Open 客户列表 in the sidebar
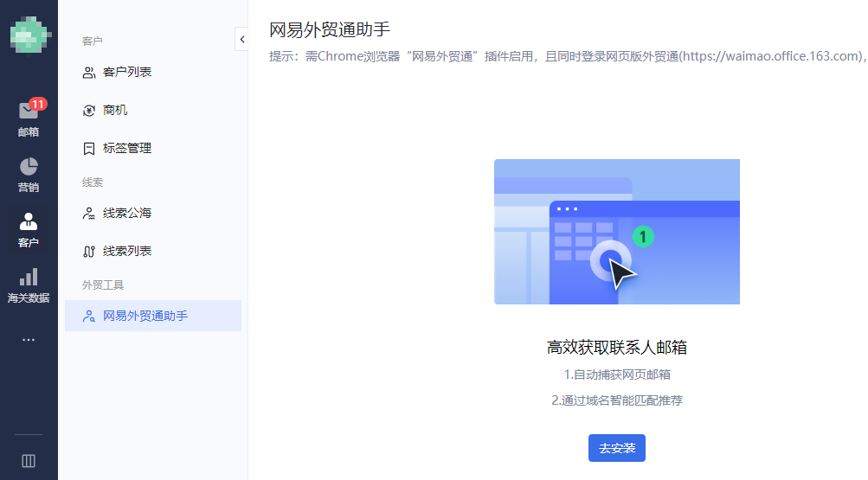Image resolution: width=868 pixels, height=480 pixels. pos(127,72)
